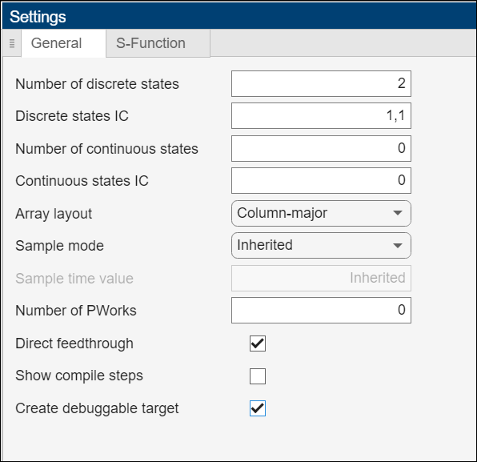Click the panel drag handle icon
477x462 pixels.
[x=12, y=43]
